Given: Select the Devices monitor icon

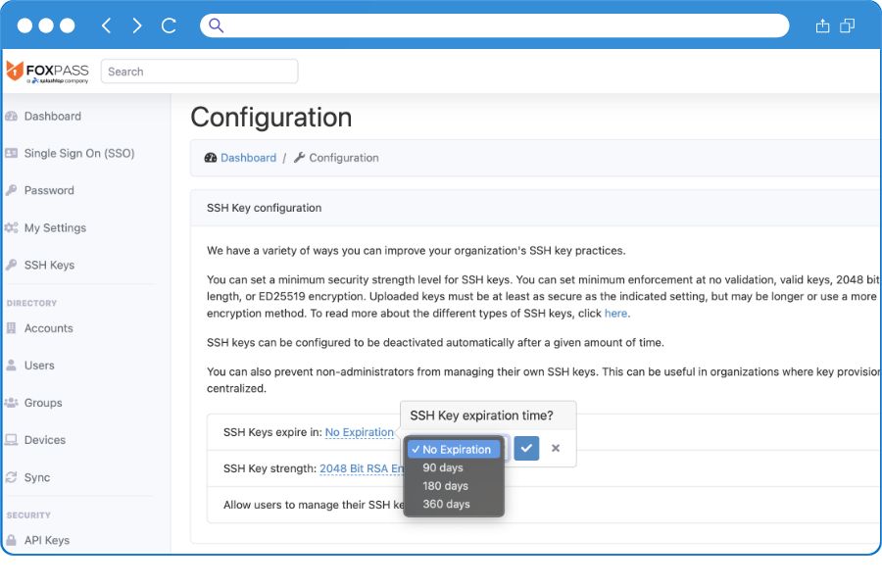Looking at the screenshot, I should pos(14,440).
